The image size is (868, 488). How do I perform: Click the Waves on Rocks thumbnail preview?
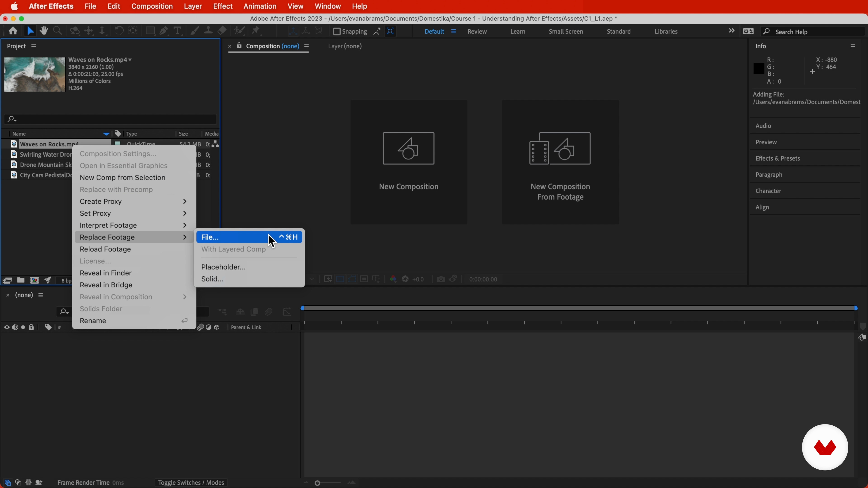coord(34,74)
